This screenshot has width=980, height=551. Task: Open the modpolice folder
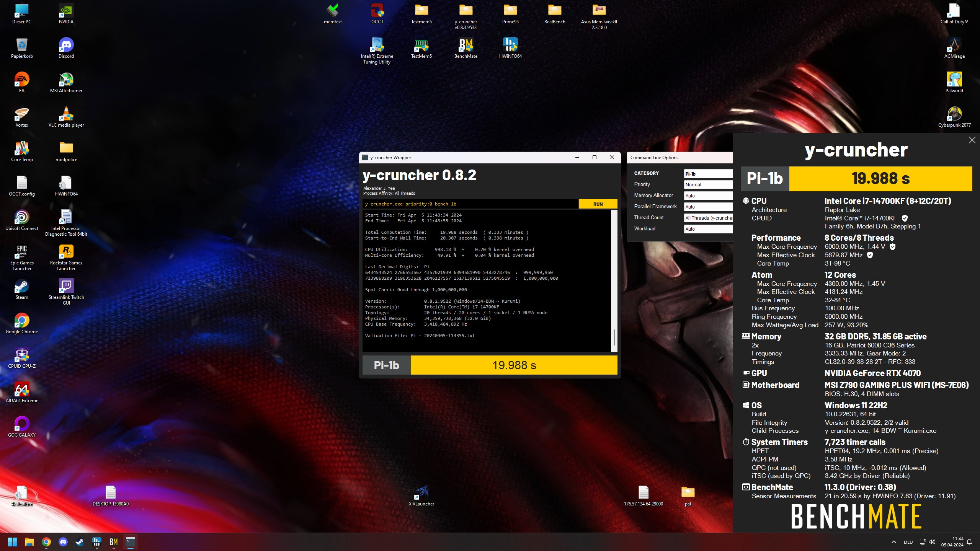coord(66,152)
